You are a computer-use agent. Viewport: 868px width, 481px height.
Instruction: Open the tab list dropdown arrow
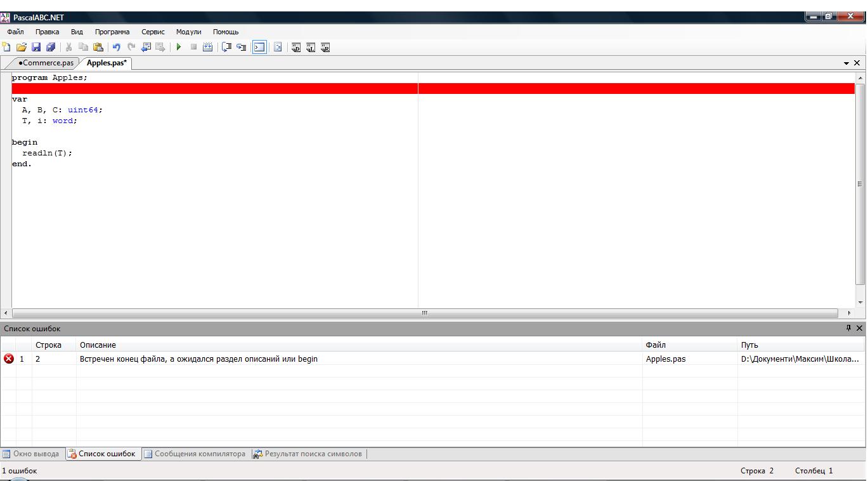tap(846, 63)
